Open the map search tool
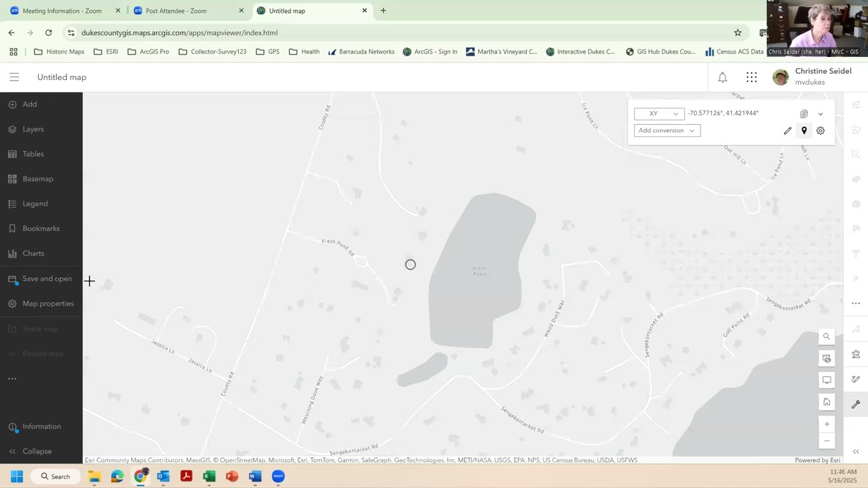Screen dimensions: 868x488 click(x=827, y=337)
